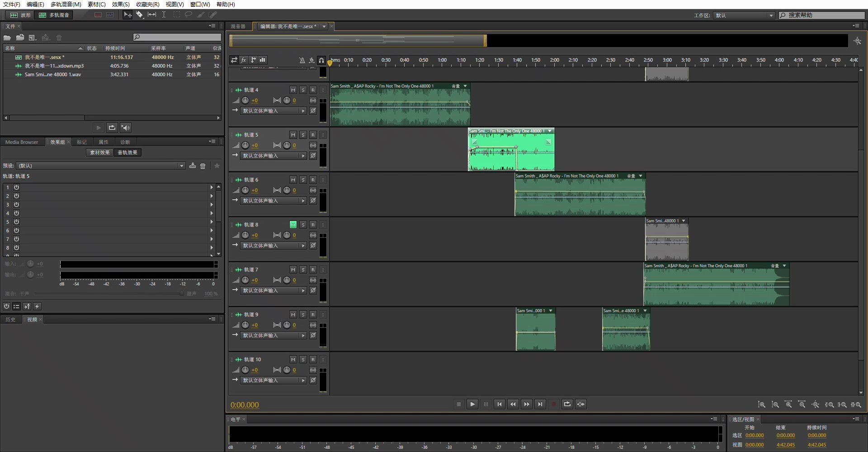Click the EQ view icon in editor
Screen dimensions: 868x452
tap(263, 60)
